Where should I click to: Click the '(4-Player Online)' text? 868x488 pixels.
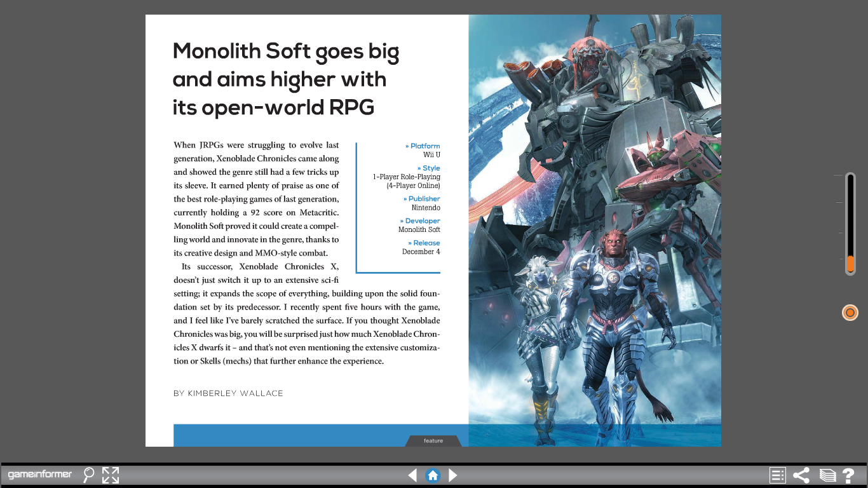413,186
